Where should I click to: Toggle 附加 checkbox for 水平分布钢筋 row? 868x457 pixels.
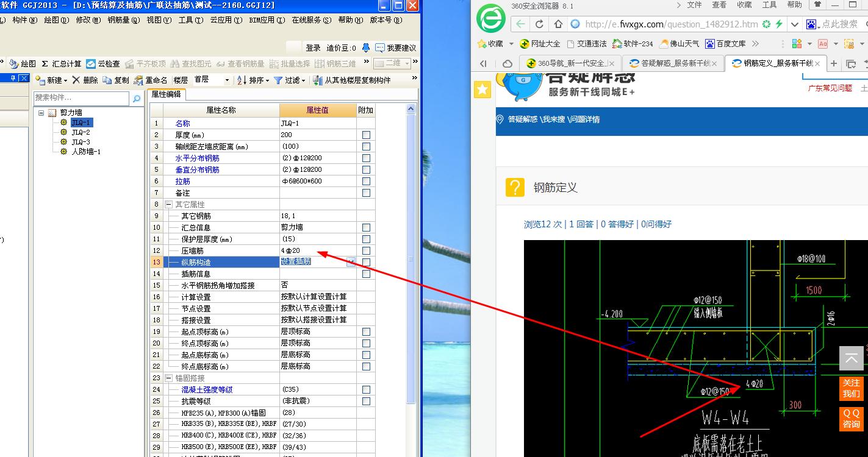coord(366,158)
